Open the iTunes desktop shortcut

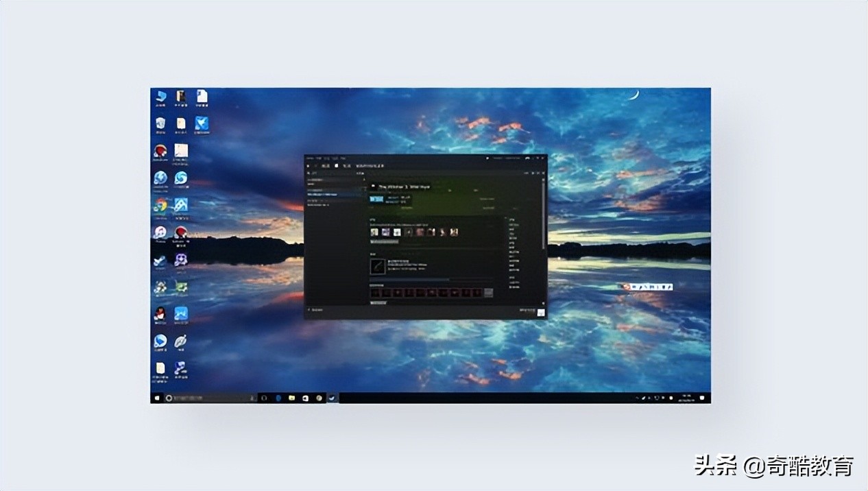pyautogui.click(x=160, y=233)
